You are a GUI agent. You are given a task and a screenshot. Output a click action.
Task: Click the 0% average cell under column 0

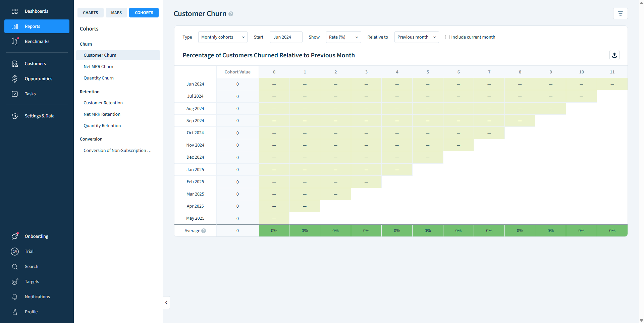coord(274,231)
